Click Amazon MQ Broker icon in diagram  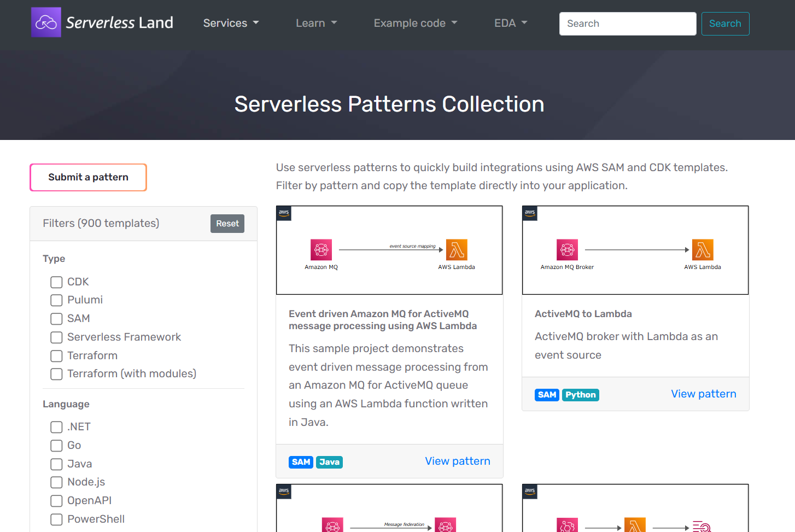click(x=568, y=250)
